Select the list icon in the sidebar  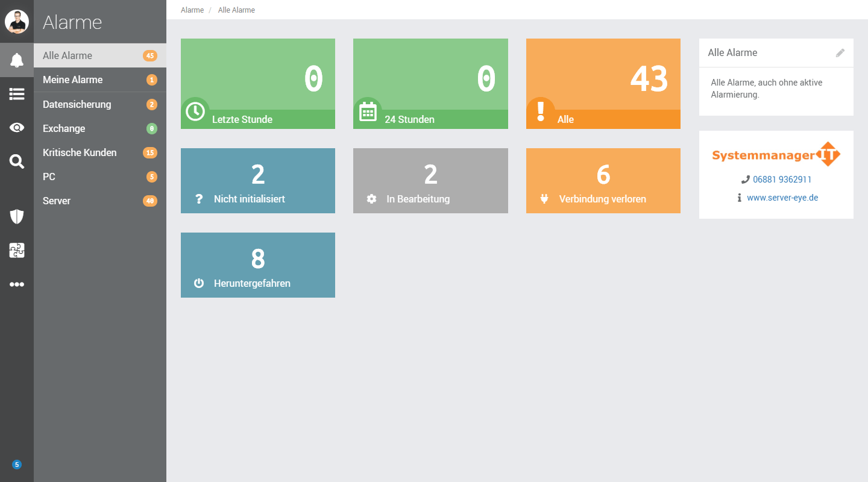coord(17,93)
